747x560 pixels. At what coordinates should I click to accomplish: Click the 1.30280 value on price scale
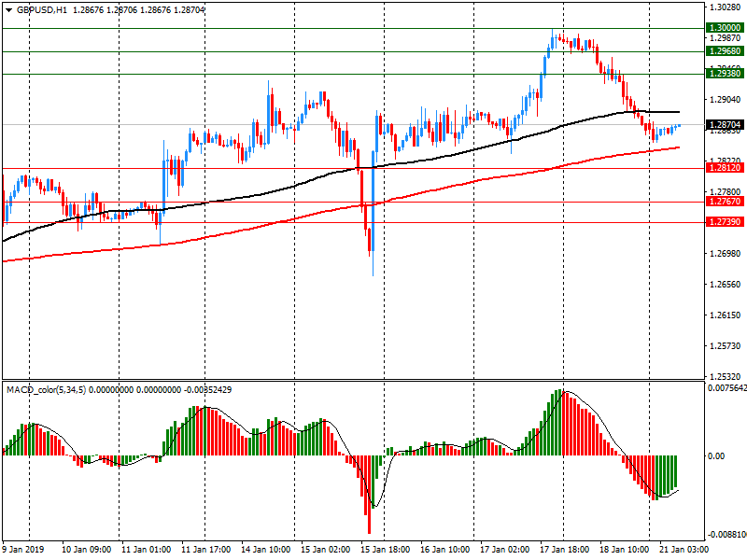click(725, 7)
